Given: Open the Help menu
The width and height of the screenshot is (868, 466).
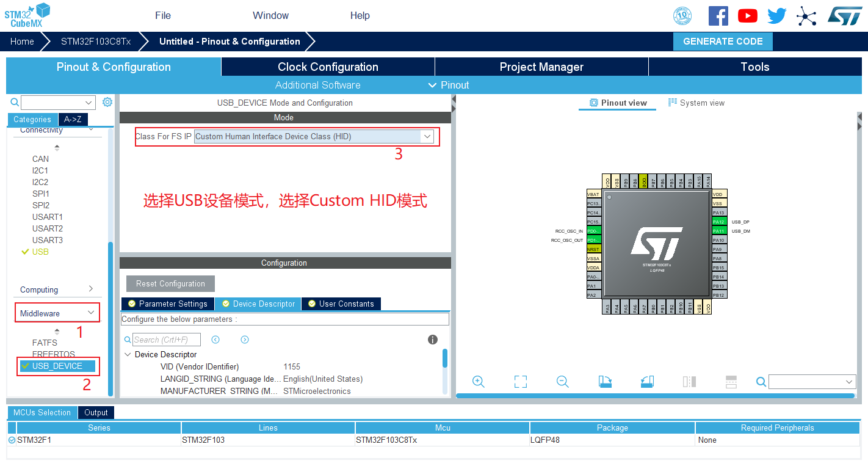Looking at the screenshot, I should pos(360,15).
